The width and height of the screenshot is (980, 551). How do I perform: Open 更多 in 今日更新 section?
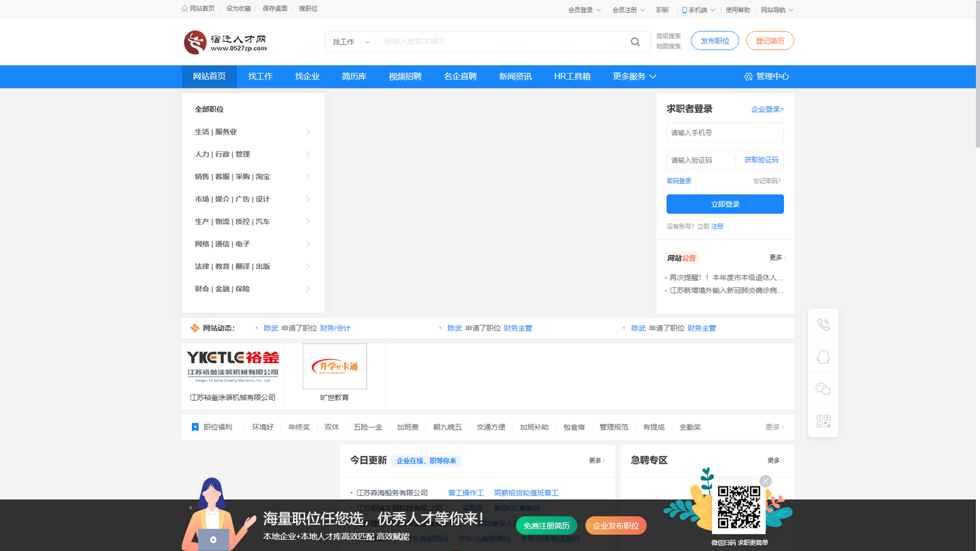(x=597, y=461)
